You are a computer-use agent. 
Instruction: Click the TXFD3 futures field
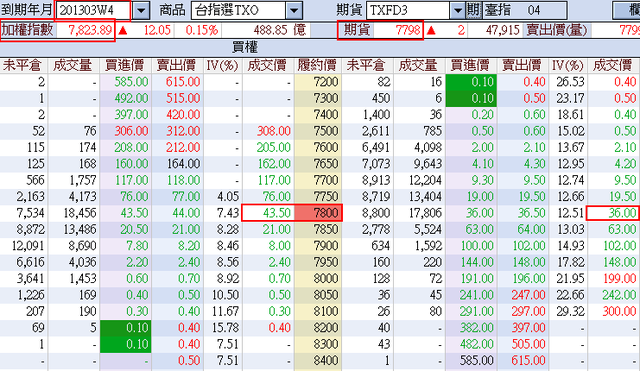click(x=409, y=10)
